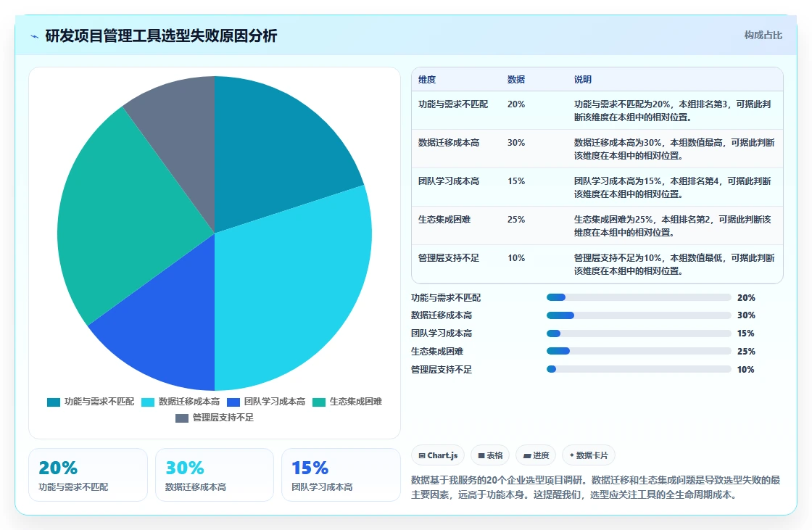
Task: Click the 生态集成困难 25% progress bar
Action: [639, 351]
